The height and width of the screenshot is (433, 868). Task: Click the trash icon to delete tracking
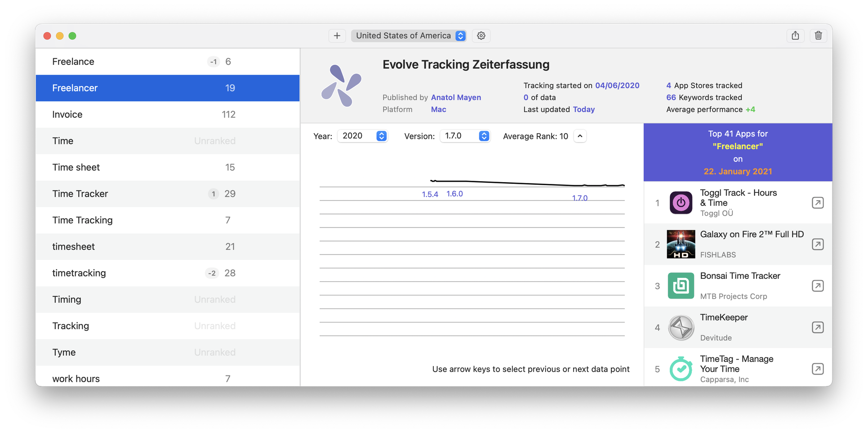point(818,36)
